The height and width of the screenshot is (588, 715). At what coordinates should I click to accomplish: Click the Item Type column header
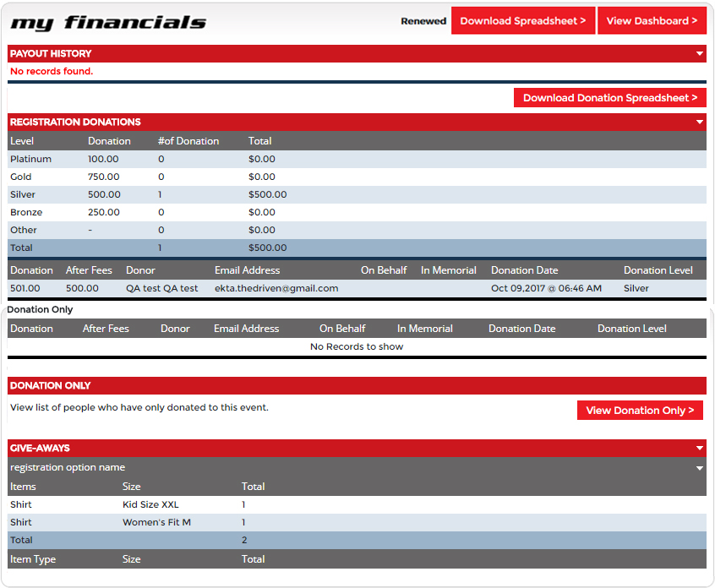pos(34,559)
